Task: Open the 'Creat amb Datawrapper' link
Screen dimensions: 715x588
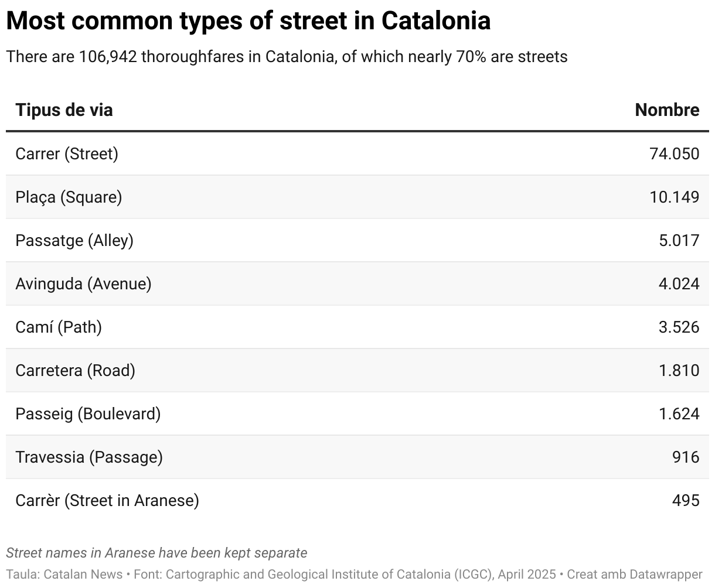Action: (x=634, y=574)
